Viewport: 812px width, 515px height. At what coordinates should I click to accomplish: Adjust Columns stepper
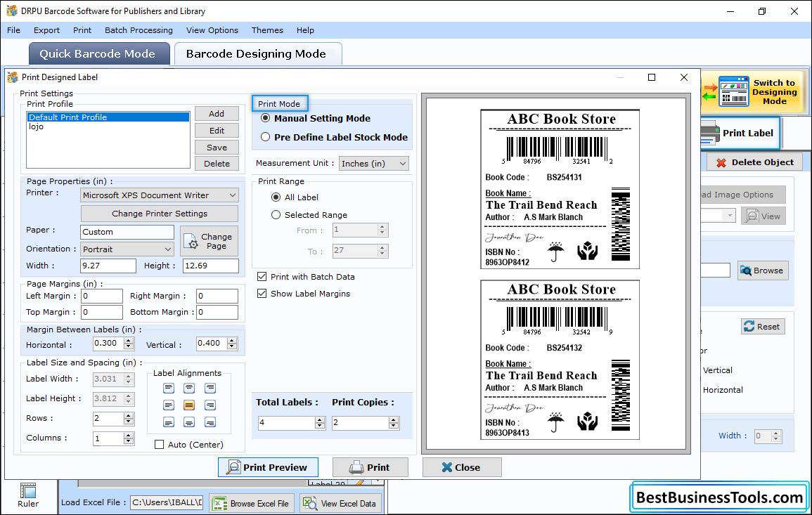point(129,438)
